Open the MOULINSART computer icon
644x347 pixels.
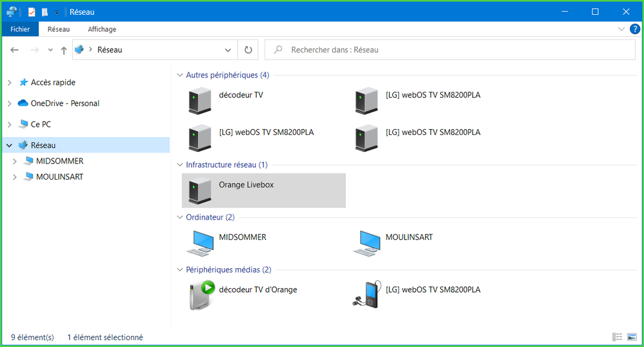click(368, 243)
